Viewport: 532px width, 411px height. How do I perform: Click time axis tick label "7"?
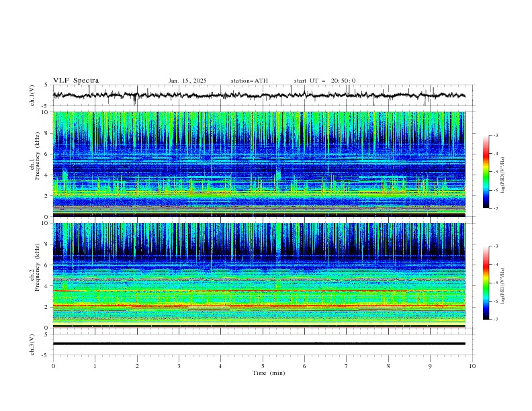347,366
